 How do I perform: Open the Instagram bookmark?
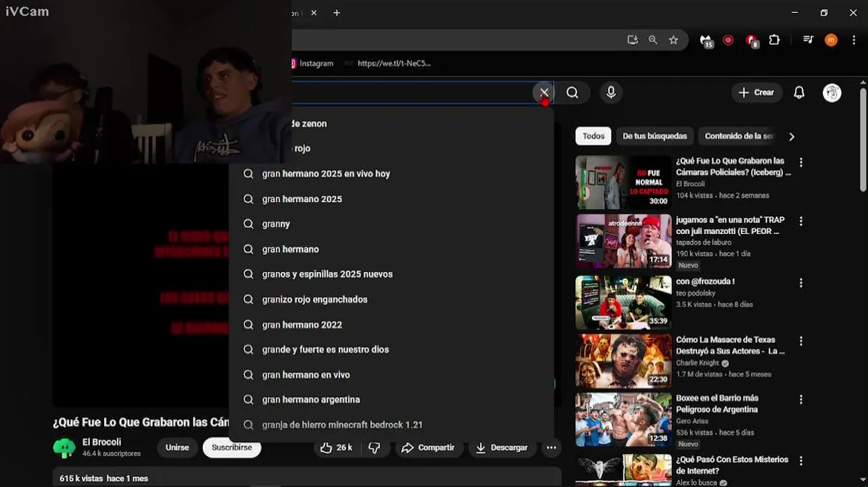pyautogui.click(x=312, y=64)
